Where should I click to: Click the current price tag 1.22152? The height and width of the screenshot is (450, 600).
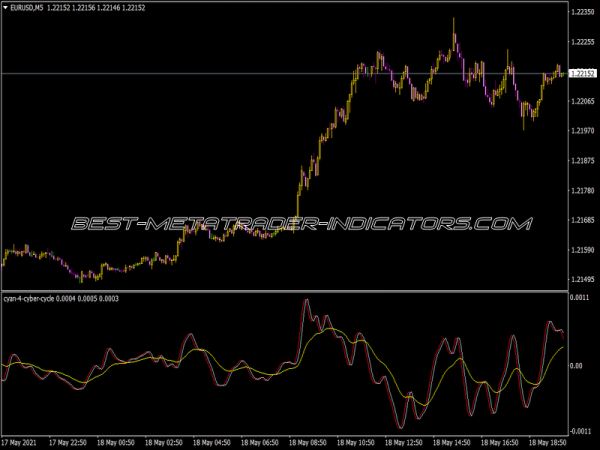click(x=582, y=73)
